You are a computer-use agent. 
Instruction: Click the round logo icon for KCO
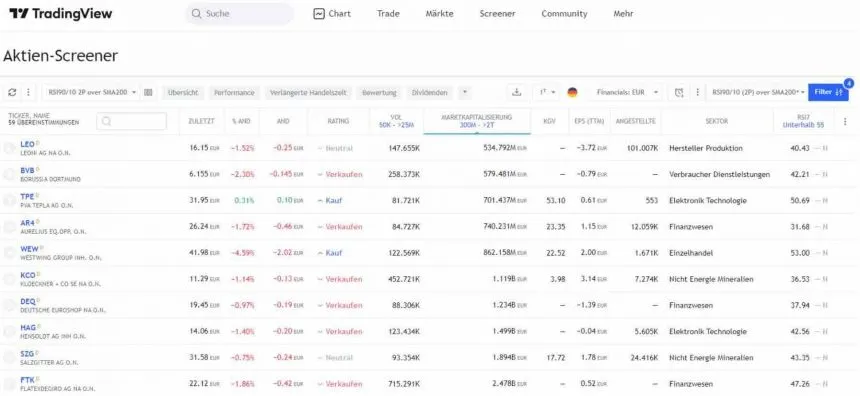(9, 279)
